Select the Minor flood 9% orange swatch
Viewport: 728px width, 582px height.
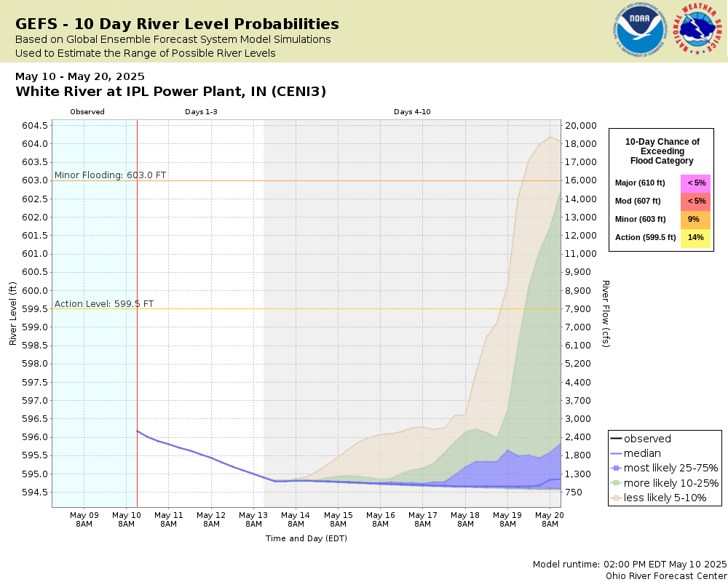tap(695, 220)
